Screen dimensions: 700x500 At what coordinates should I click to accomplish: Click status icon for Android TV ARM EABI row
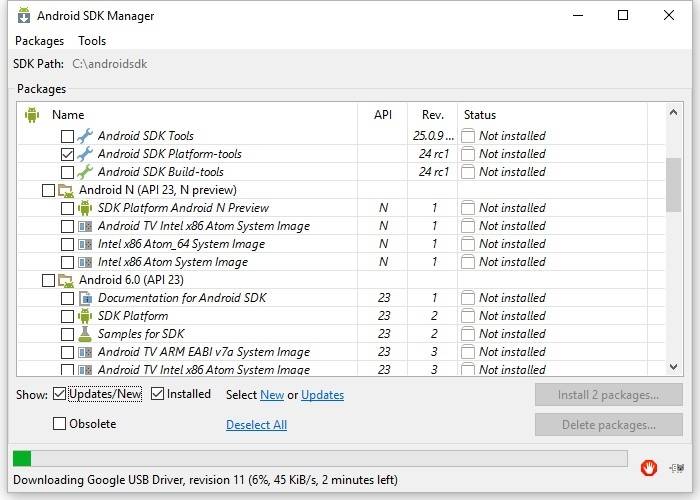[467, 352]
